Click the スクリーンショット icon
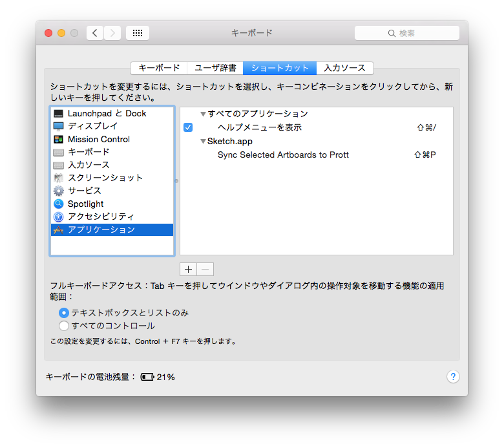Screen dimensions: 504x448 (58, 178)
